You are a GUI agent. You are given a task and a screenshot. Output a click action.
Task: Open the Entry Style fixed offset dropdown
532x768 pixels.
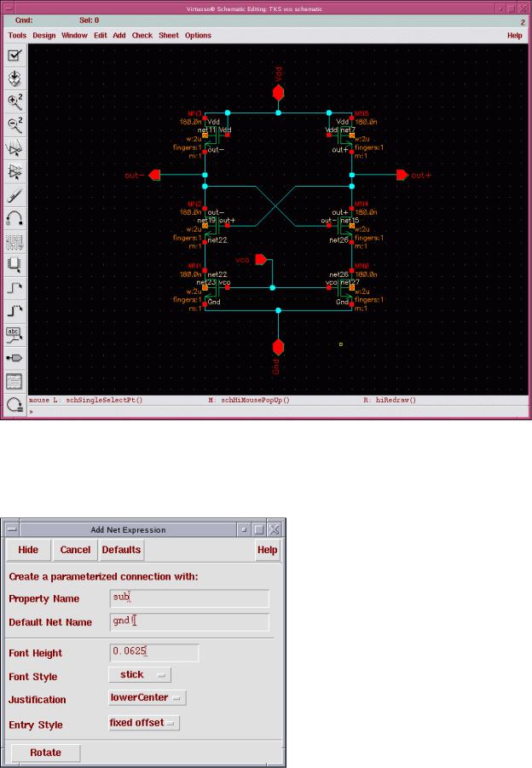pos(144,723)
